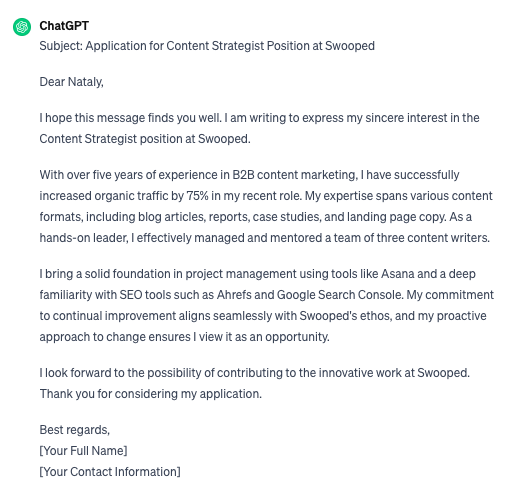Click the '[Your Full Name]' placeholder

pyautogui.click(x=83, y=451)
